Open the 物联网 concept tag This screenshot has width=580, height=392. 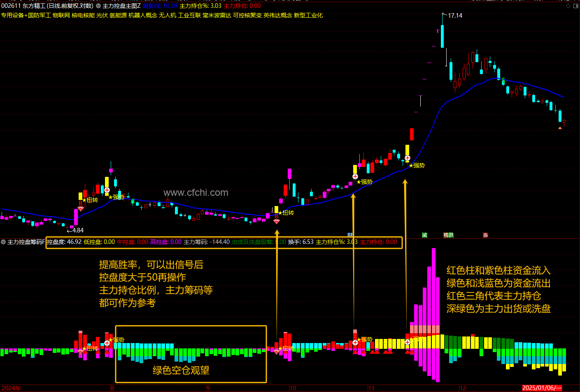(61, 15)
